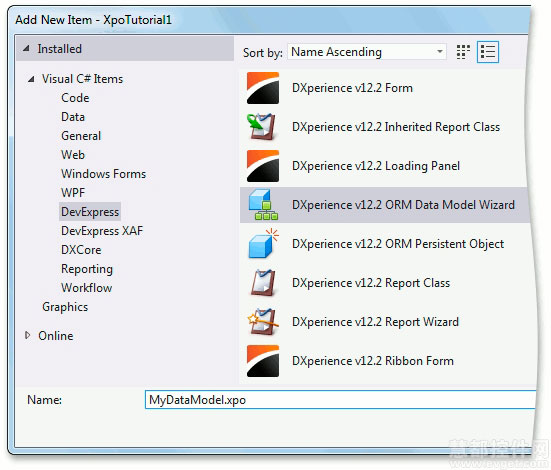Select the DevExpress XAF category
Viewport: 551px width, 470px height.
click(102, 231)
